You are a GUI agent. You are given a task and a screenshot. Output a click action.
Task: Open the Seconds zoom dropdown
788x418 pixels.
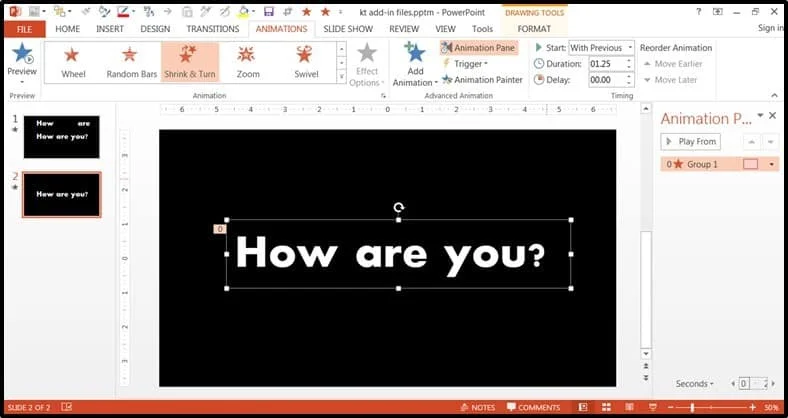(695, 384)
